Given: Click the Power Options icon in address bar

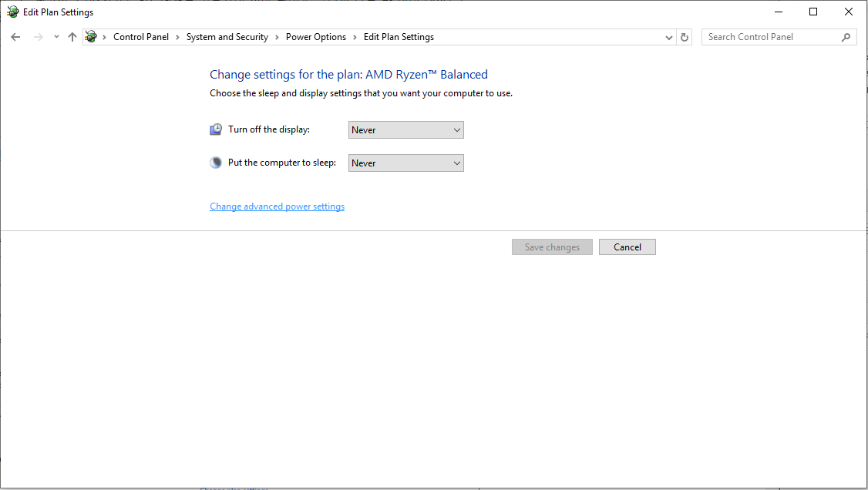Looking at the screenshot, I should click(91, 37).
